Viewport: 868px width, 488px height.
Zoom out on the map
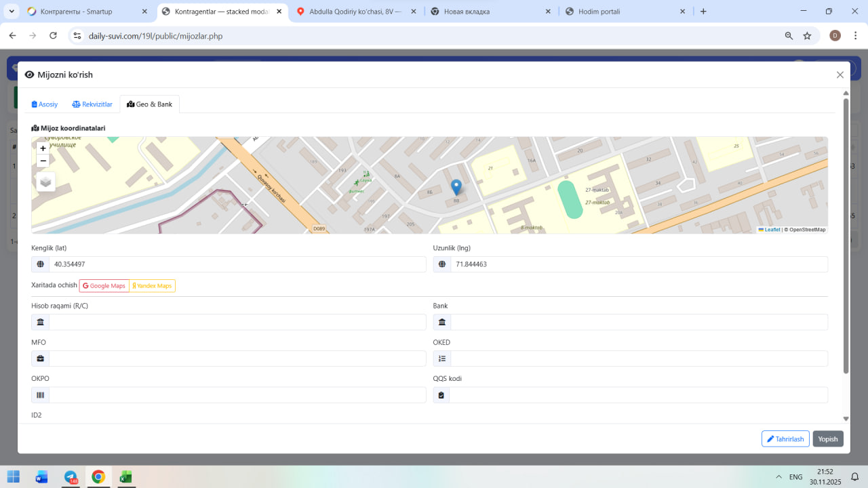pyautogui.click(x=43, y=161)
